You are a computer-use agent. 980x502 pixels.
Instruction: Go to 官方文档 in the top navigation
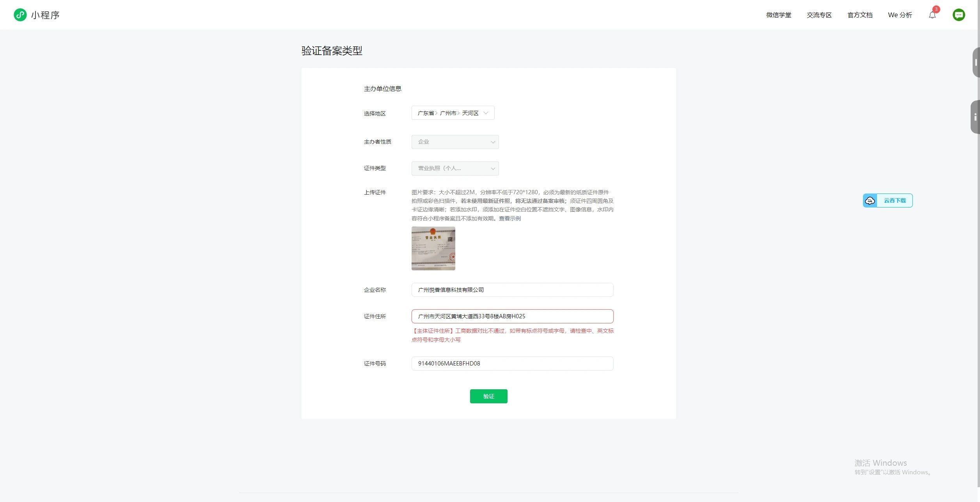click(x=860, y=15)
